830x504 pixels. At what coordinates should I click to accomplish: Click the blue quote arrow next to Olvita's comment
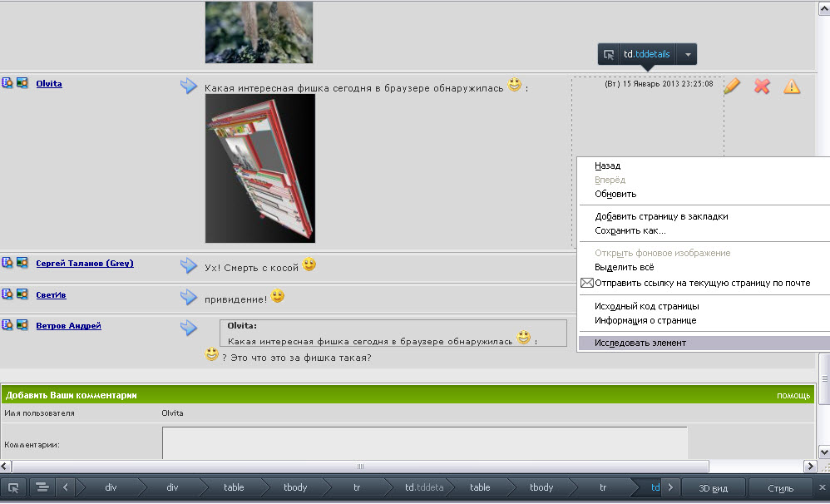pos(189,86)
